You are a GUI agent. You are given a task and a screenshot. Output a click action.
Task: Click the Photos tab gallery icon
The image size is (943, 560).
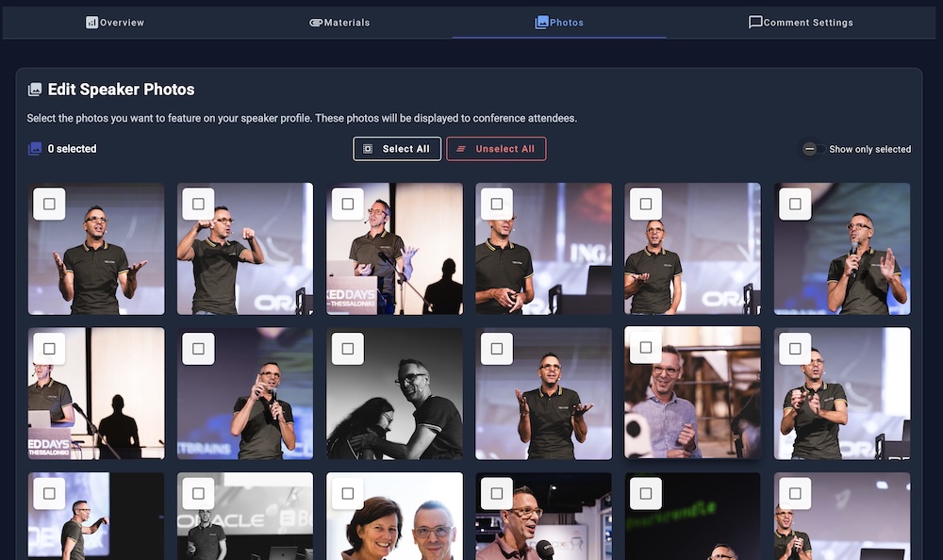(541, 23)
